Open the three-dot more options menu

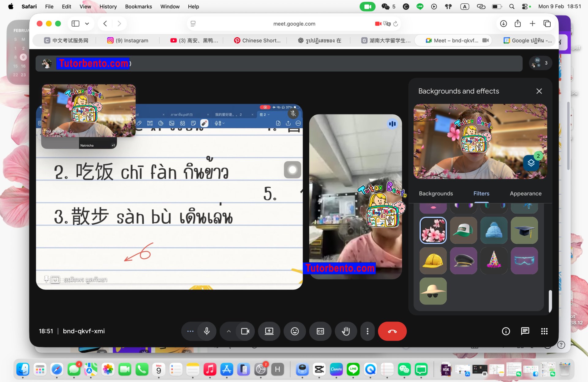[x=367, y=331]
